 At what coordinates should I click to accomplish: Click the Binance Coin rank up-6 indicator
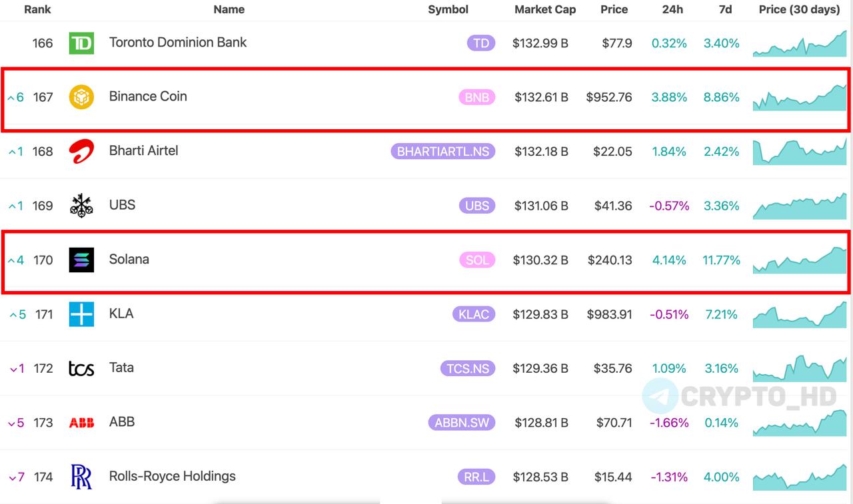point(16,97)
